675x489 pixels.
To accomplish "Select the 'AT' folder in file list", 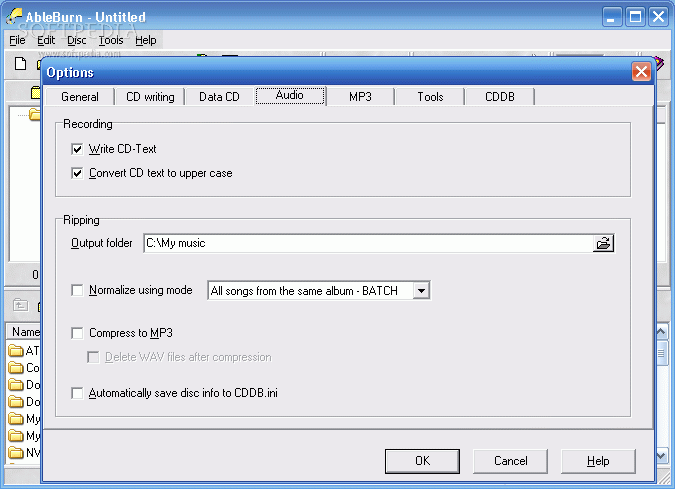I will (24, 351).
